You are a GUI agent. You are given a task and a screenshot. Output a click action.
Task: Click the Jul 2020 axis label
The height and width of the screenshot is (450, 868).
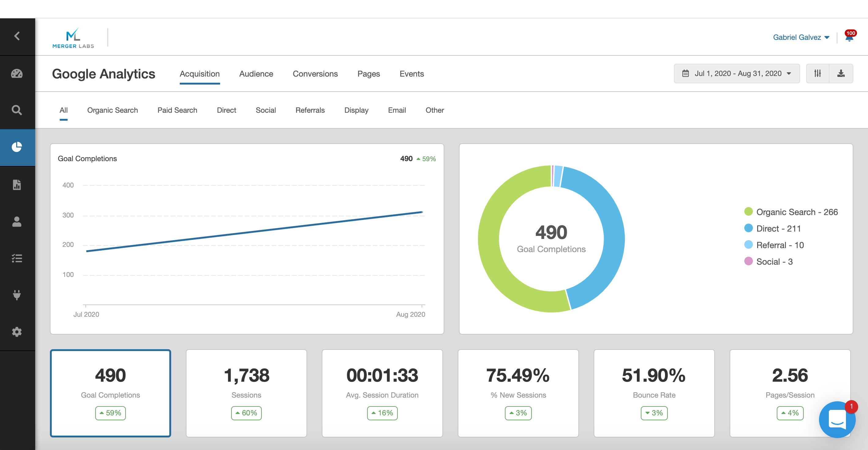pyautogui.click(x=86, y=314)
